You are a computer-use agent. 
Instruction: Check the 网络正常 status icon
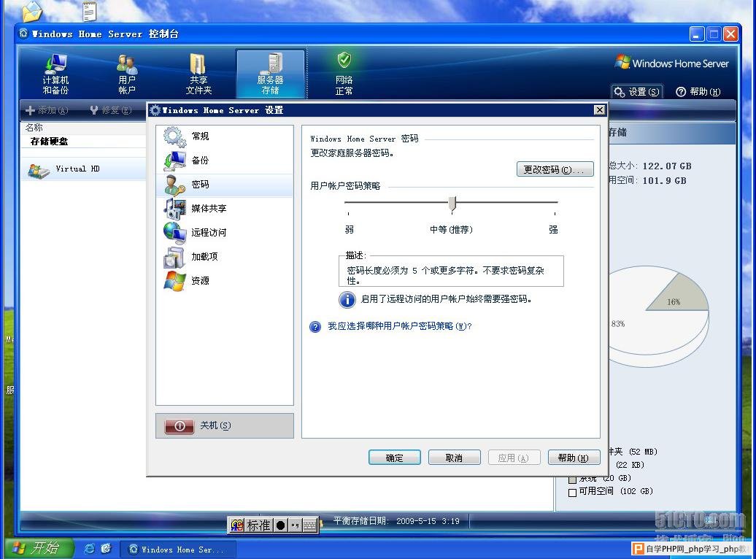[344, 61]
